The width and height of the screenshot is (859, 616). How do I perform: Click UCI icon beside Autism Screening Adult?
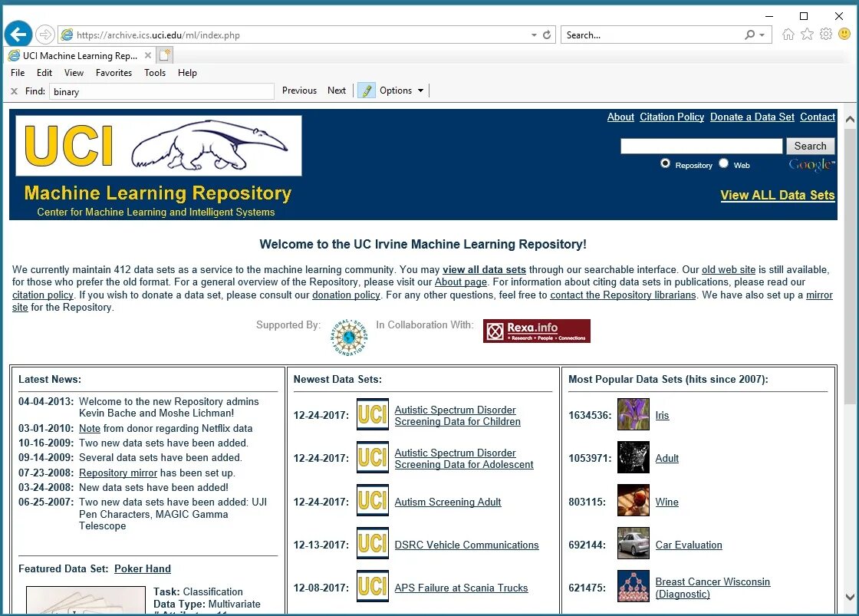[373, 500]
